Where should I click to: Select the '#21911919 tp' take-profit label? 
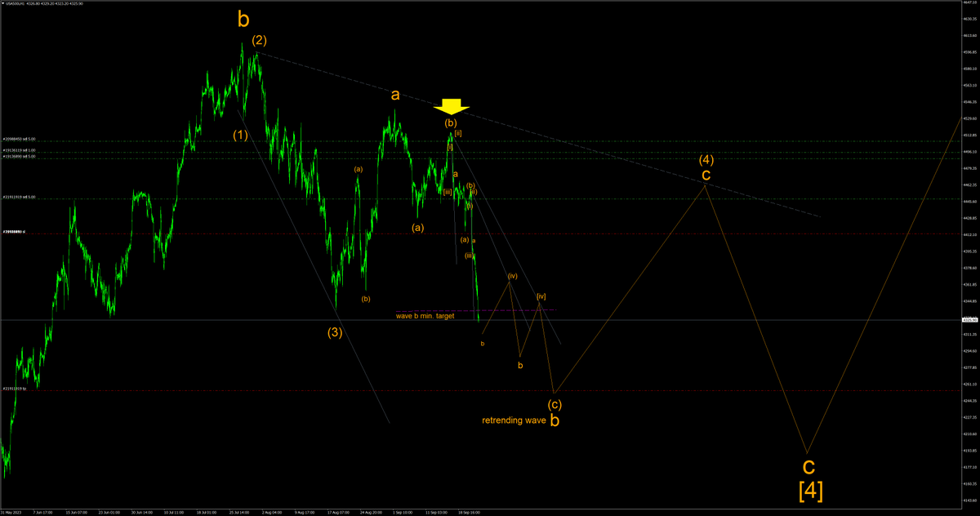pos(15,388)
